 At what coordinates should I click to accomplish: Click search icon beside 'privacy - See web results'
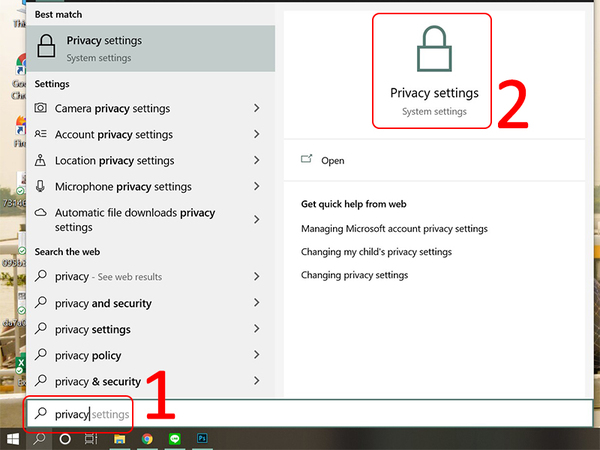pos(41,276)
